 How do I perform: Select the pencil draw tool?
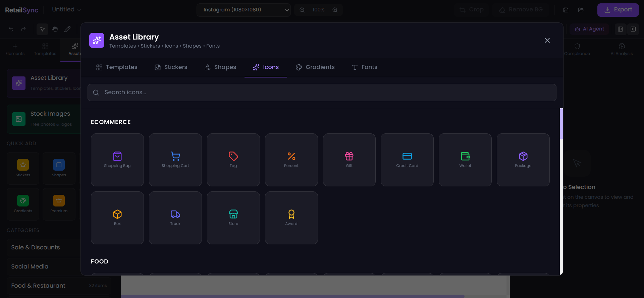[x=67, y=29]
